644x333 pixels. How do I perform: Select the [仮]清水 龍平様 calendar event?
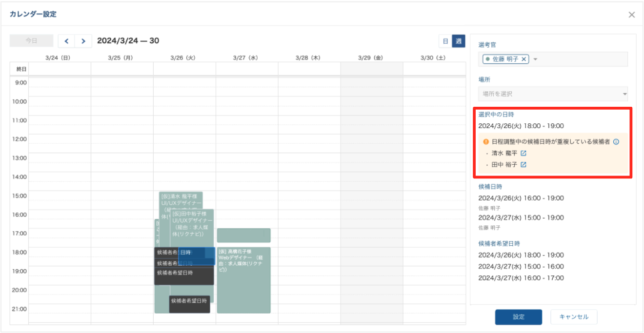tap(181, 200)
